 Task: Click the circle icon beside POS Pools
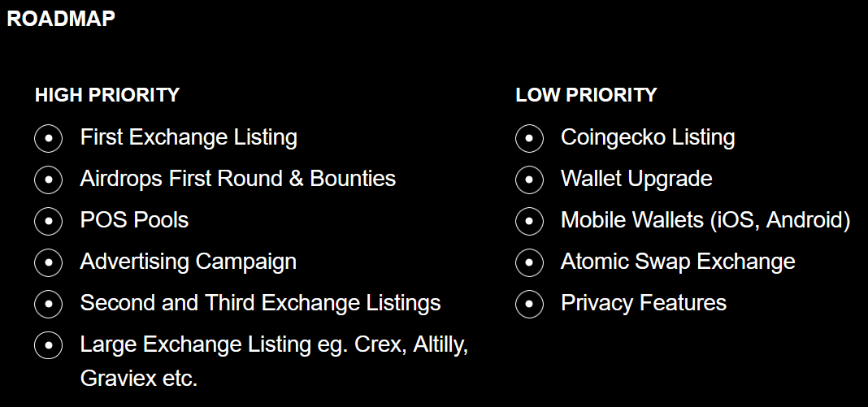(48, 221)
